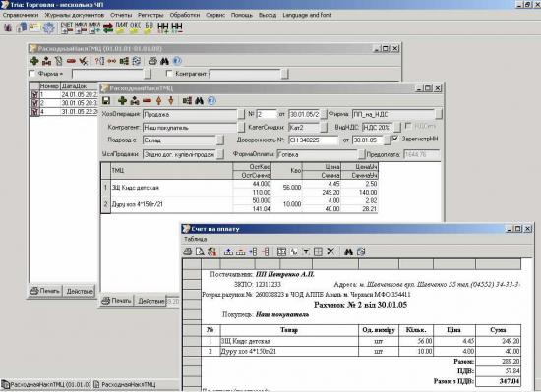Click binoculars find icon in Счет на оплату toolbar

[x=348, y=252]
